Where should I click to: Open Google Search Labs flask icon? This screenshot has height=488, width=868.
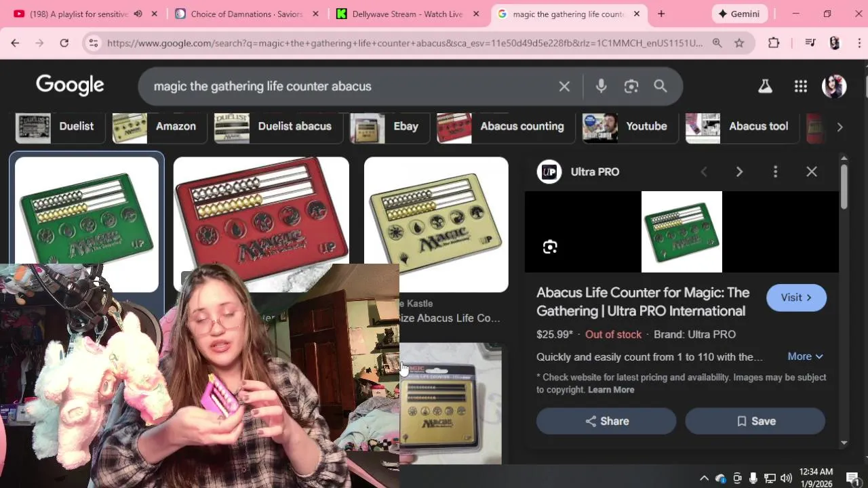765,86
